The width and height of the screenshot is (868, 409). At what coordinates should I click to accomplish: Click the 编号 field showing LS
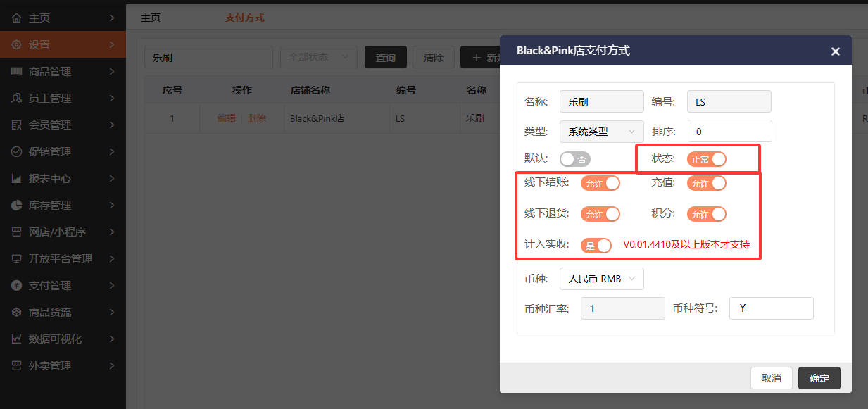729,101
